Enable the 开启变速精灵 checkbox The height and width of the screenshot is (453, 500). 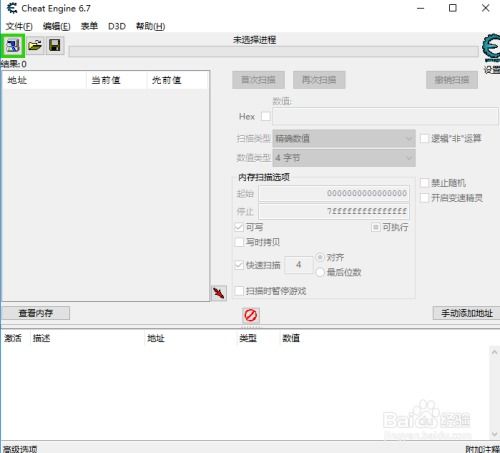click(x=424, y=198)
